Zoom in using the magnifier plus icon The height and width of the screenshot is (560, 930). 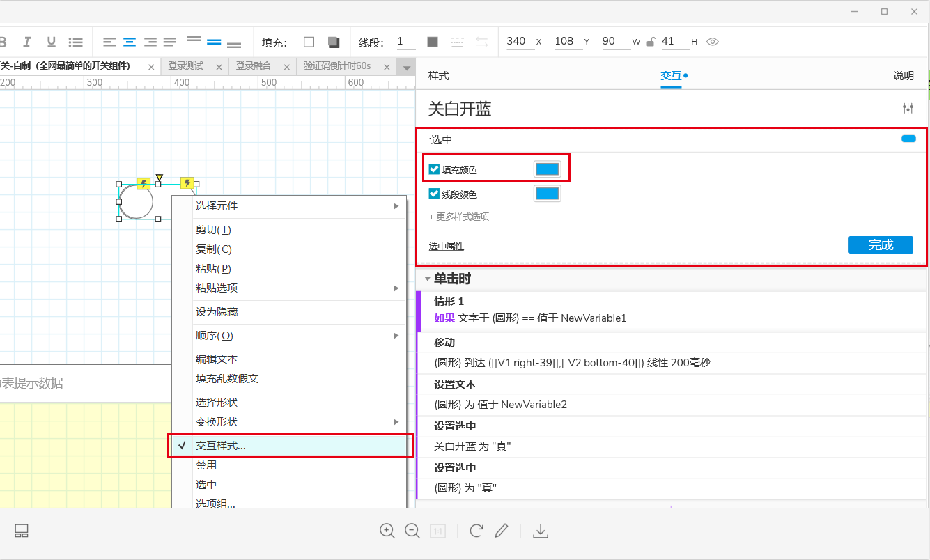tap(387, 531)
